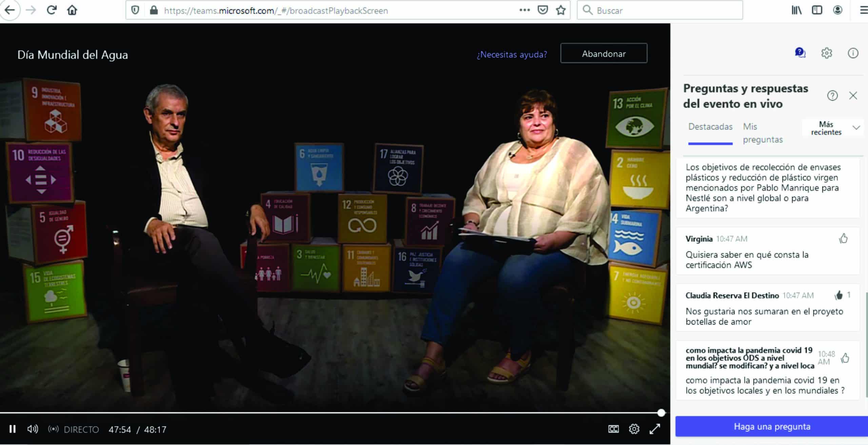This screenshot has width=868, height=445.
Task: Click the Buscar search field
Action: (x=660, y=10)
